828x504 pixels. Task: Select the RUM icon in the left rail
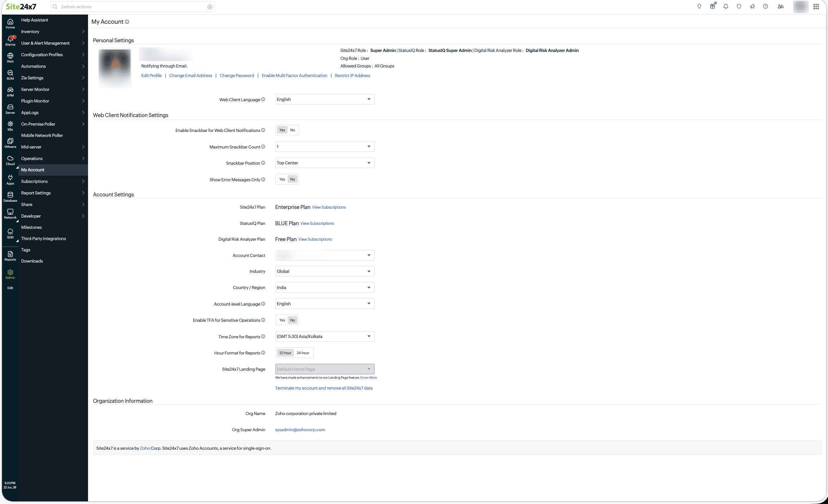coord(10,75)
